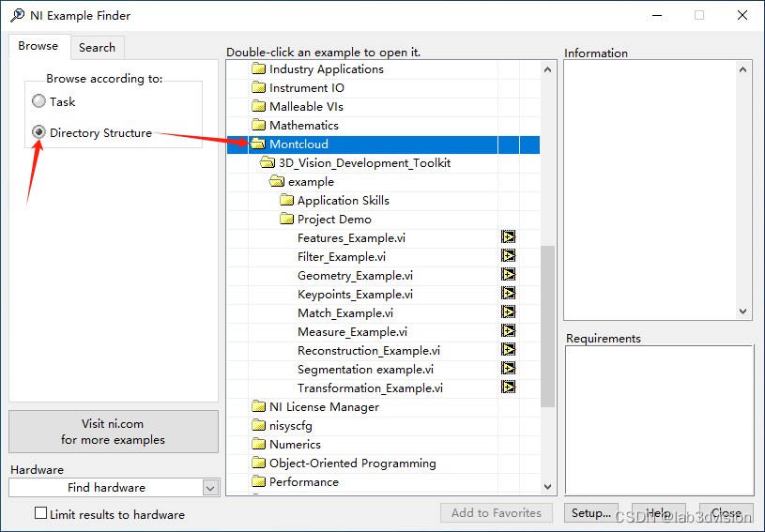Click the Close button at bottom right
Image resolution: width=765 pixels, height=532 pixels.
(x=726, y=513)
